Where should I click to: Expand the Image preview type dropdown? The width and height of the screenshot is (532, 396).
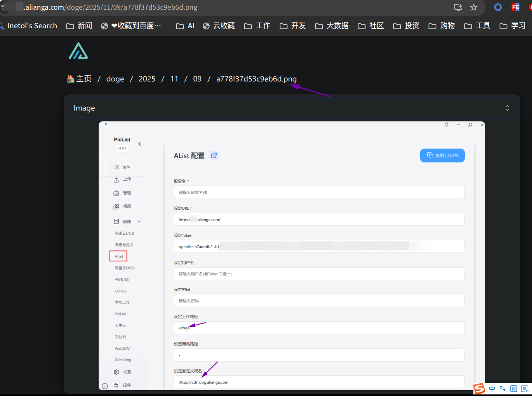point(507,108)
